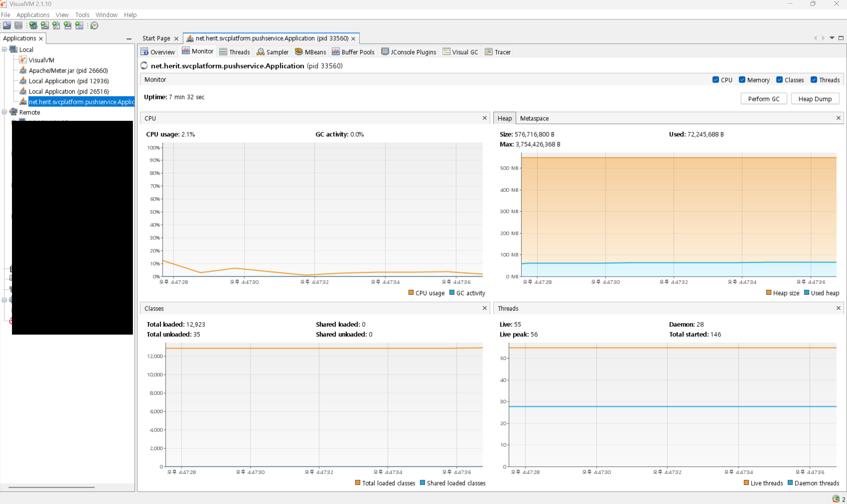Click the clock-shaped toolbar icon
The width and height of the screenshot is (847, 504).
(94, 26)
